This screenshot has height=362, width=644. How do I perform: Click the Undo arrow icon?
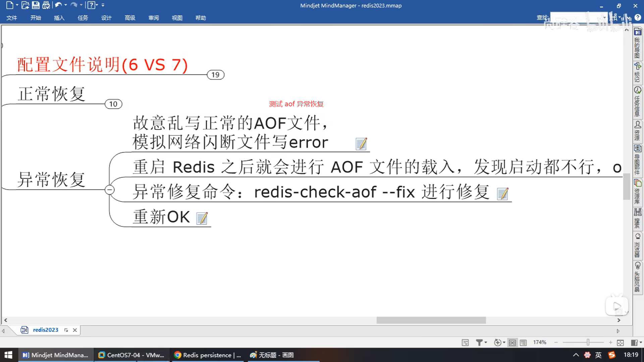[58, 5]
